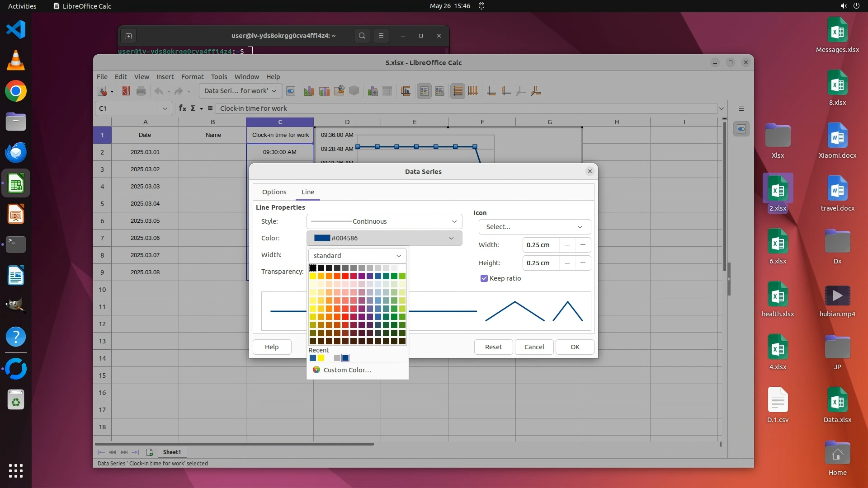Expand the Icon Select... dropdown
The image size is (868, 488).
[x=534, y=227]
